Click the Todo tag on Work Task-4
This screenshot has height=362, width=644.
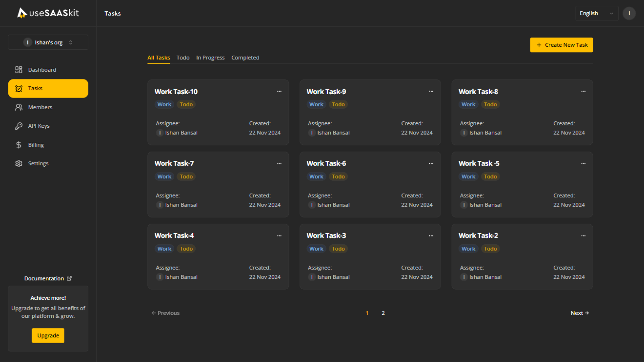click(186, 249)
